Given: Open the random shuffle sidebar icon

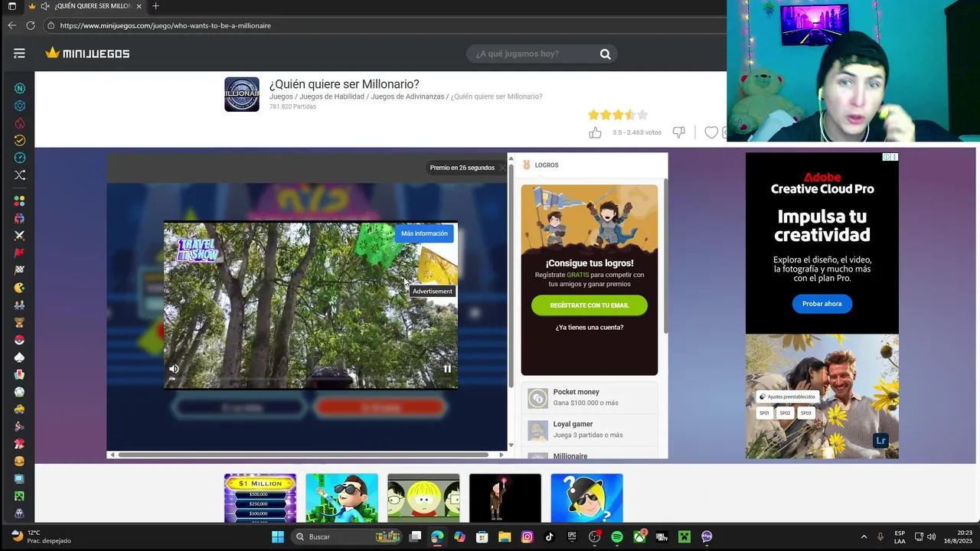Looking at the screenshot, I should click(20, 175).
